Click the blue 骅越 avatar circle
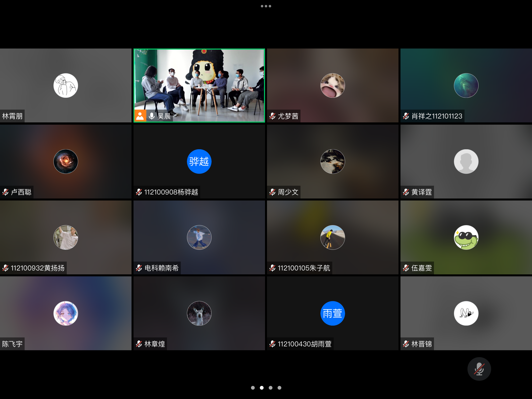 click(199, 162)
